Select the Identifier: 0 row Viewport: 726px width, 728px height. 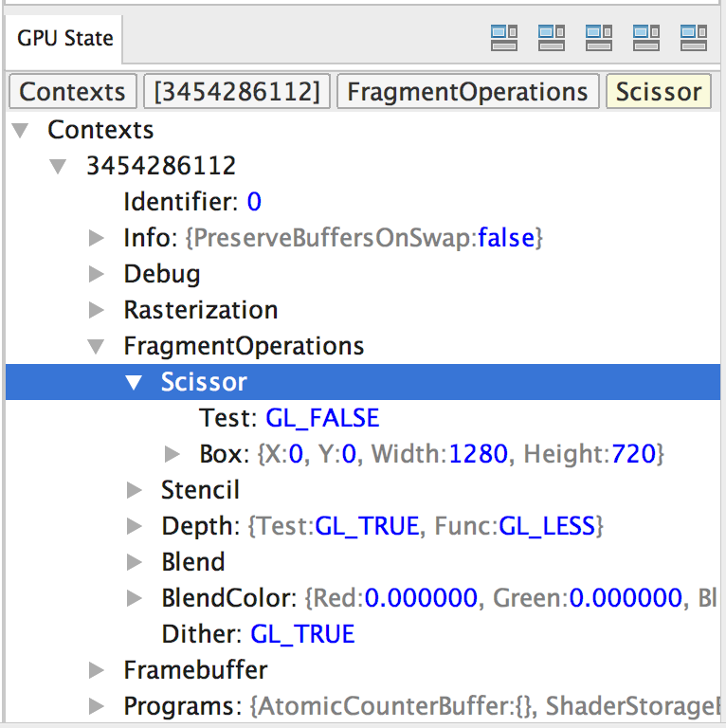point(191,202)
